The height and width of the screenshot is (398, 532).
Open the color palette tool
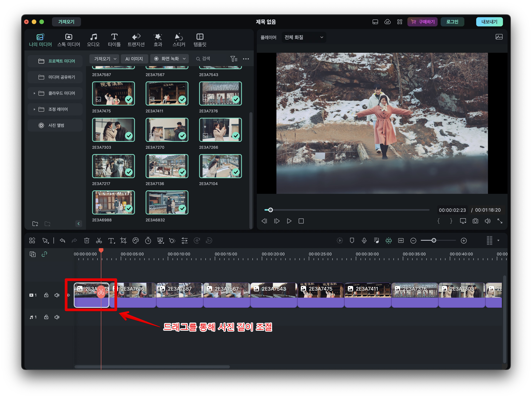pos(136,240)
